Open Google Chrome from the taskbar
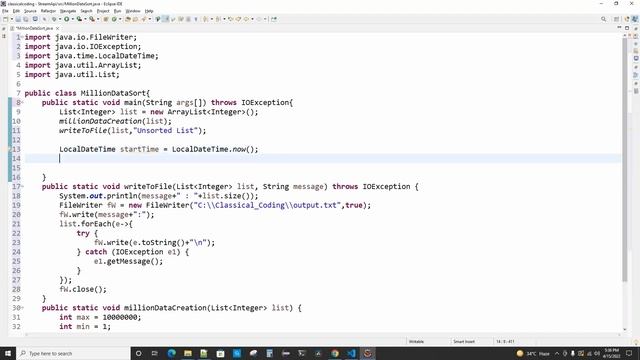 [x=335, y=353]
